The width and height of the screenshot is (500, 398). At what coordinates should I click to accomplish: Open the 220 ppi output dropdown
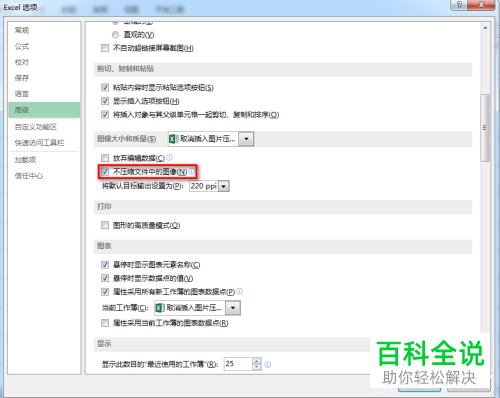[x=224, y=186]
